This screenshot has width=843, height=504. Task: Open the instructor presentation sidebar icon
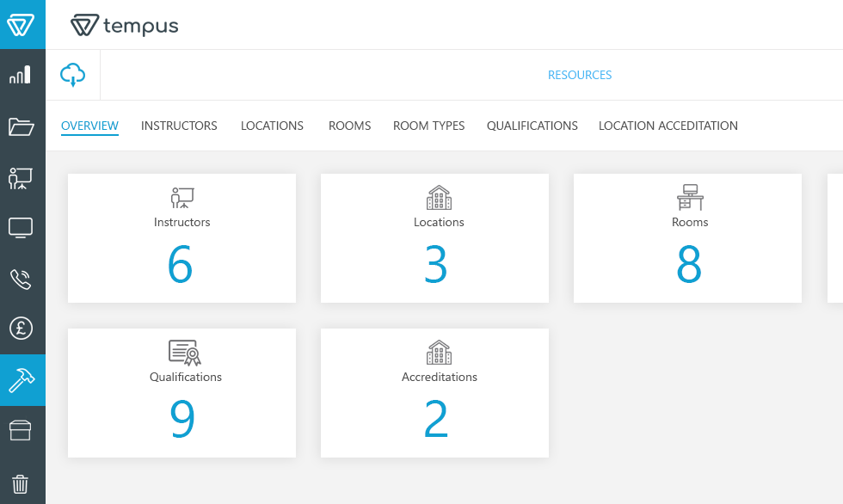click(x=21, y=178)
